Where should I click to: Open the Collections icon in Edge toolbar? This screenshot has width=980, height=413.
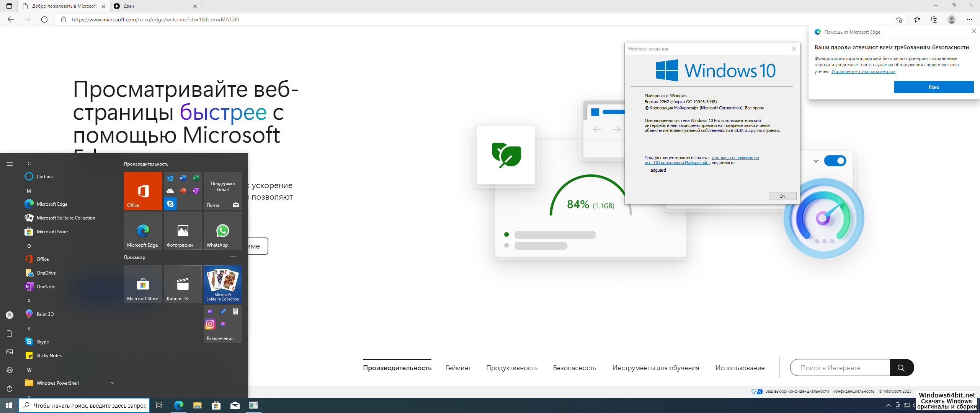(x=934, y=20)
